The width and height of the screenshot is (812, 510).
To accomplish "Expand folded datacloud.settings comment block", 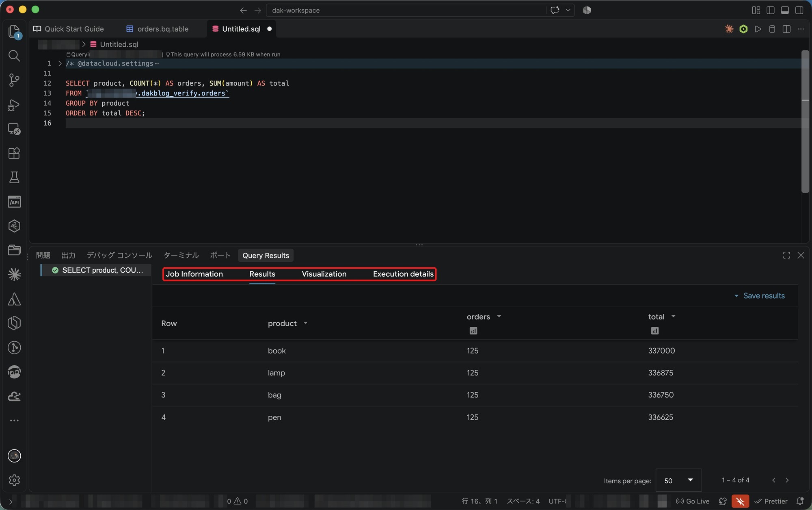I will [60, 63].
